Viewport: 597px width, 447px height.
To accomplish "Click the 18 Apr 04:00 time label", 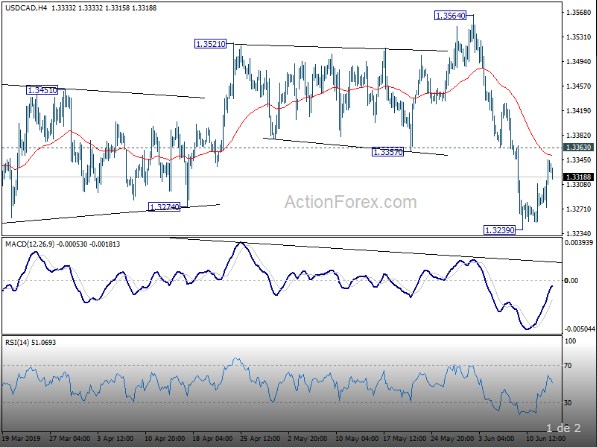I will [212, 438].
